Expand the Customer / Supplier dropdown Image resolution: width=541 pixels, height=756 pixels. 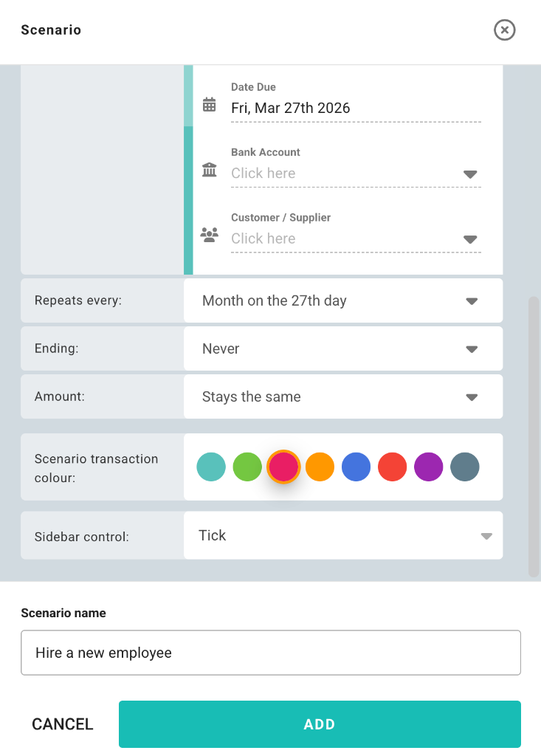[356, 238]
